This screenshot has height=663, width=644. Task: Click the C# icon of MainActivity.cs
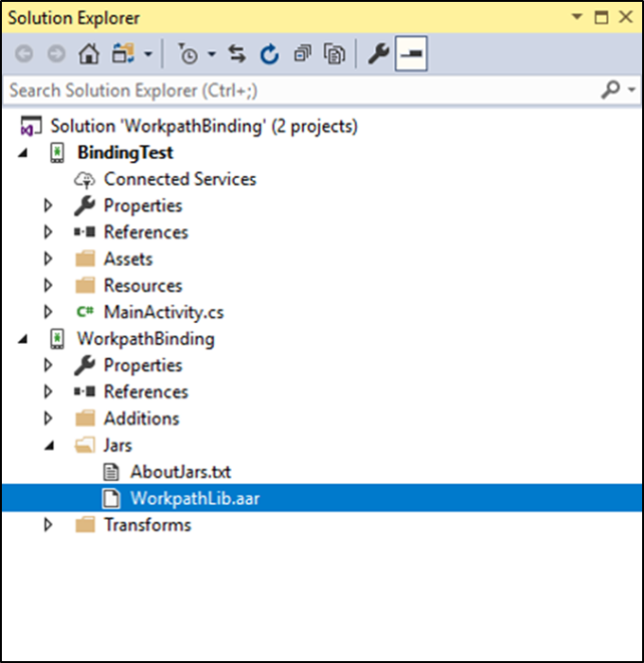85,312
